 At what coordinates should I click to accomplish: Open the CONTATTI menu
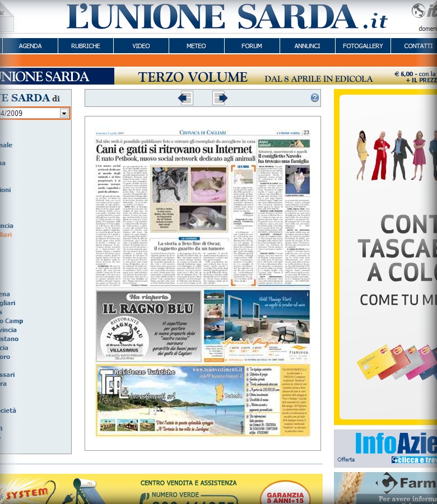[414, 46]
